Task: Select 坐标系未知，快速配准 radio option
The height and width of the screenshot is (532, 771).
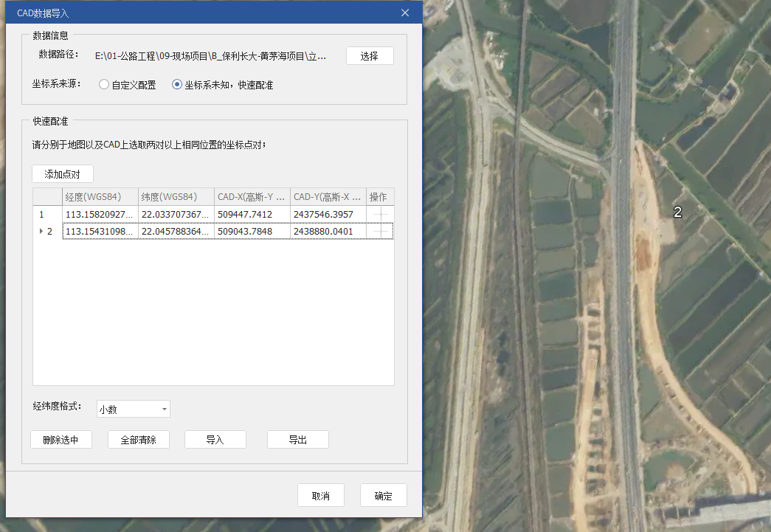Action: click(177, 85)
